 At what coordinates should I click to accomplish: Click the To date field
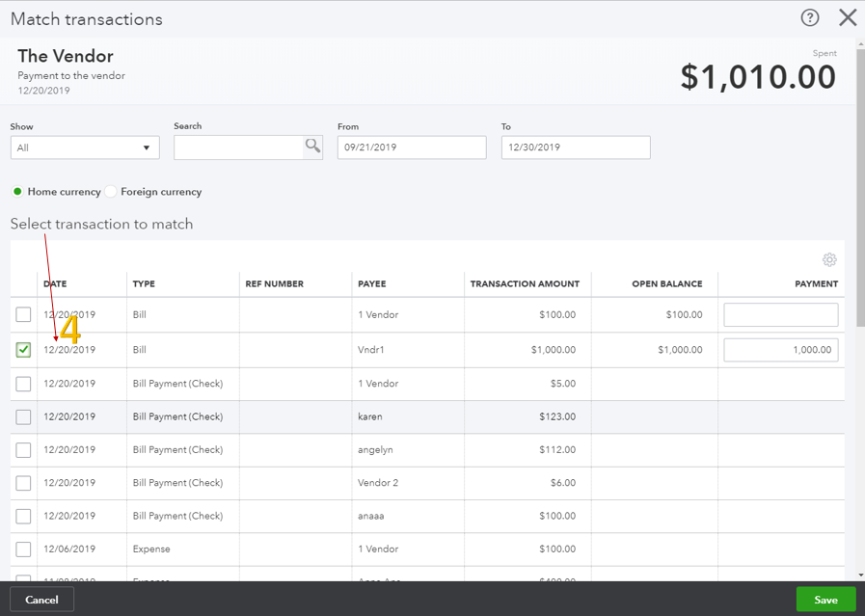pos(576,147)
